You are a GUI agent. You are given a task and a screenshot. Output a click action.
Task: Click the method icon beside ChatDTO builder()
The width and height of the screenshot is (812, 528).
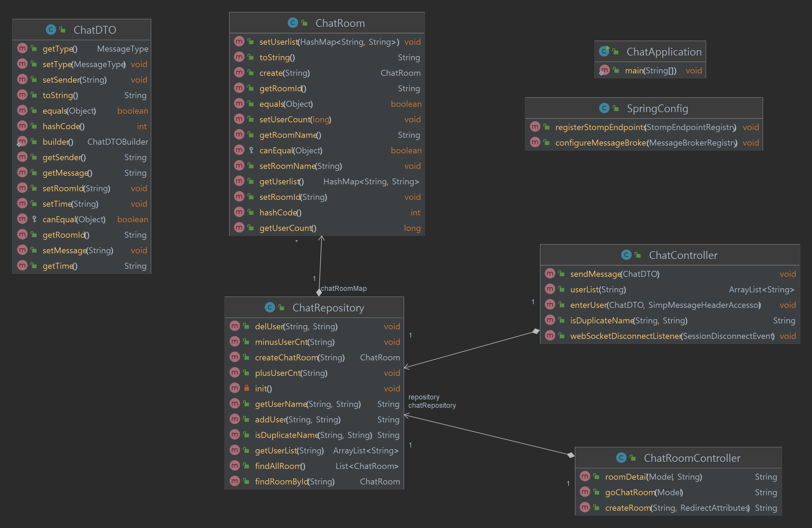[x=22, y=142]
